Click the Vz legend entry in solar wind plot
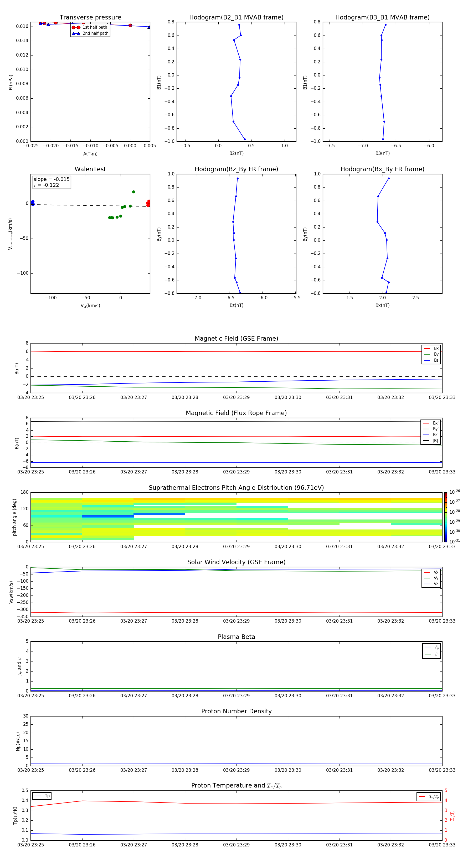The width and height of the screenshot is (473, 868). pos(431,584)
